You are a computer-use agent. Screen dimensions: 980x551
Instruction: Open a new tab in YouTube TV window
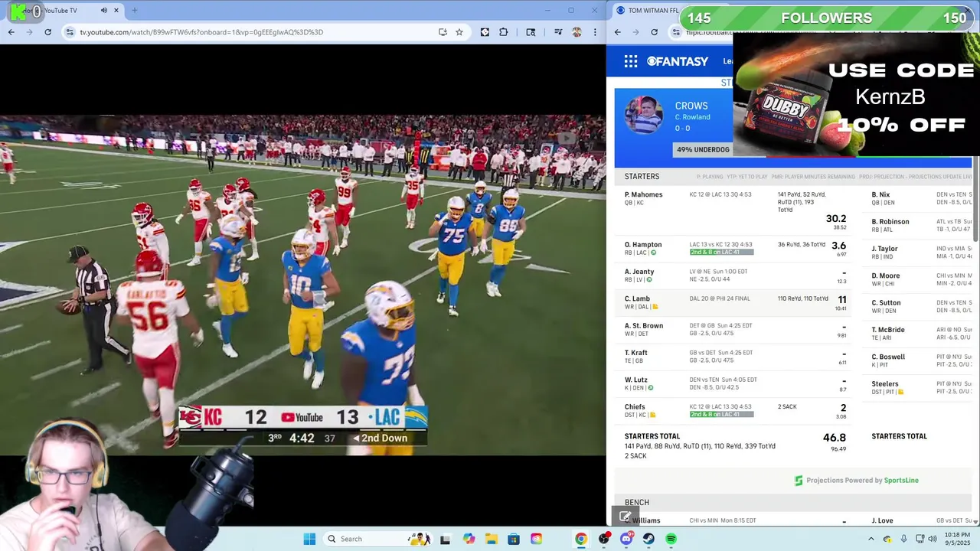pos(134,11)
